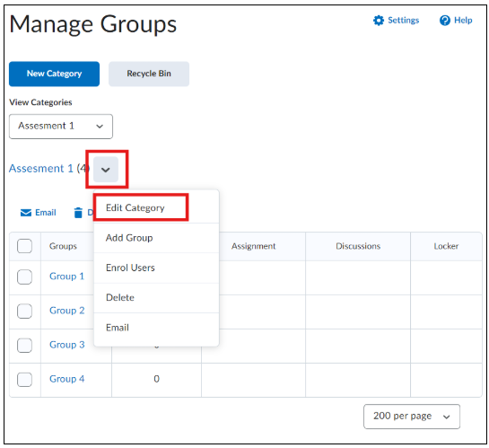Open the Group 2 link
Image resolution: width=489 pixels, height=448 pixels.
coord(67,311)
